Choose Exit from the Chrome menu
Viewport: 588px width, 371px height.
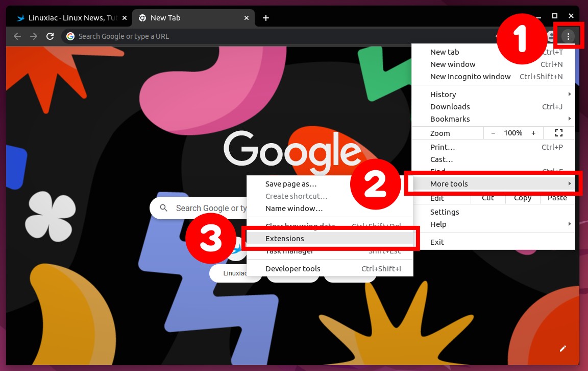493,242
